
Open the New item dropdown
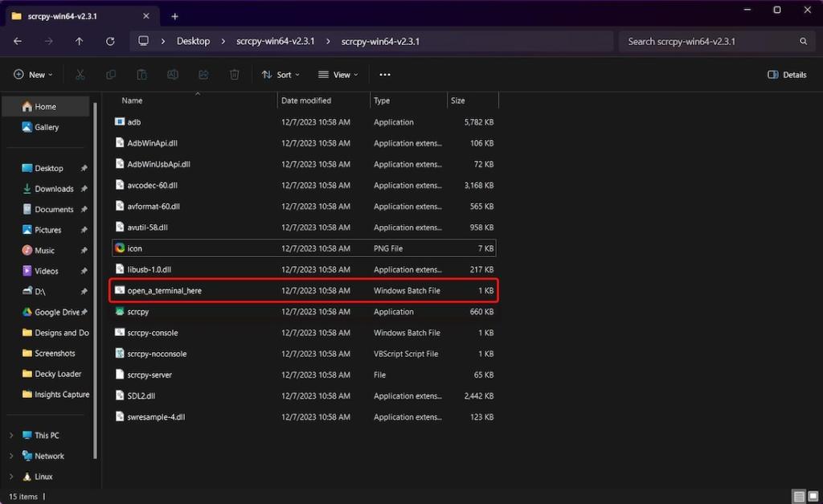(33, 75)
